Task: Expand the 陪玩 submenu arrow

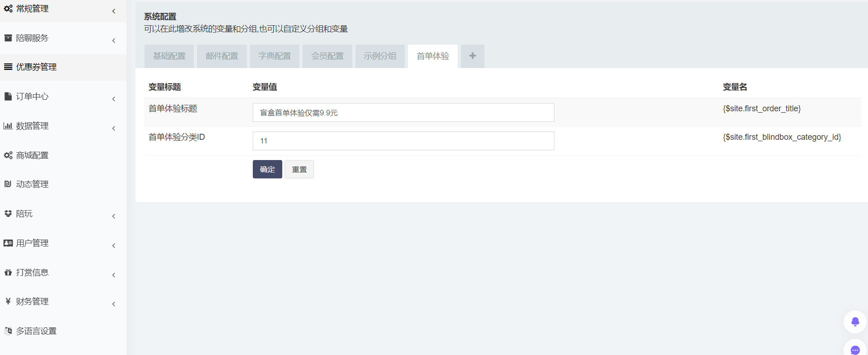Action: pyautogui.click(x=114, y=216)
